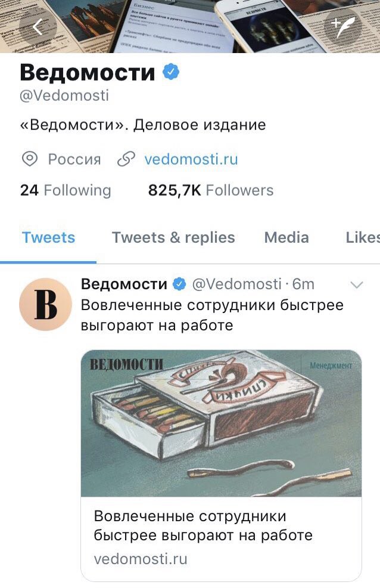The image size is (380, 588).
Task: Open the tweet text about Вовлеченные сотрудники
Action: 212,315
